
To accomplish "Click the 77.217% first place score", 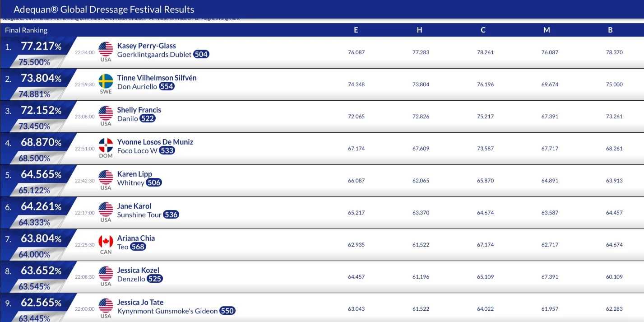I will pyautogui.click(x=41, y=46).
